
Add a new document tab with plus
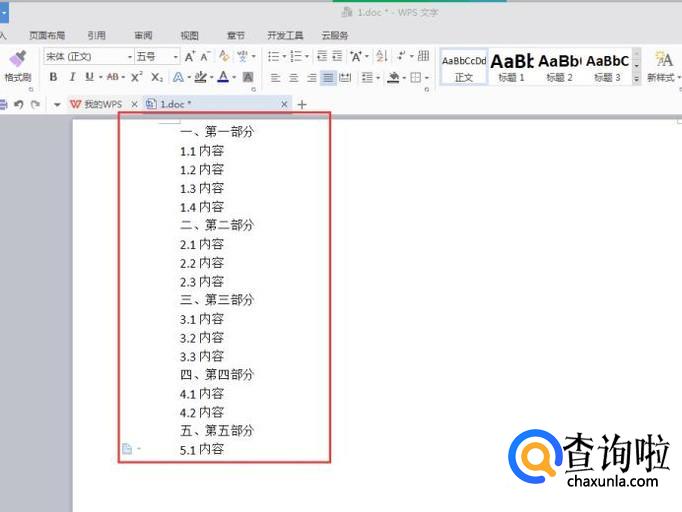(302, 104)
